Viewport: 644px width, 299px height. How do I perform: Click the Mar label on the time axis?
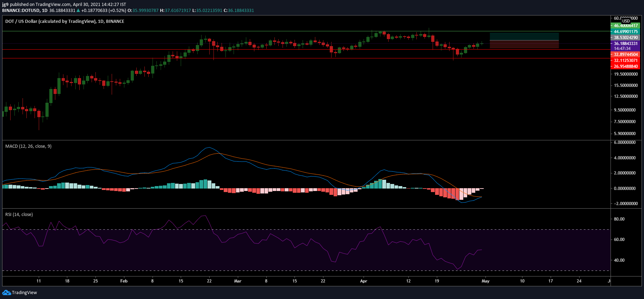click(238, 281)
